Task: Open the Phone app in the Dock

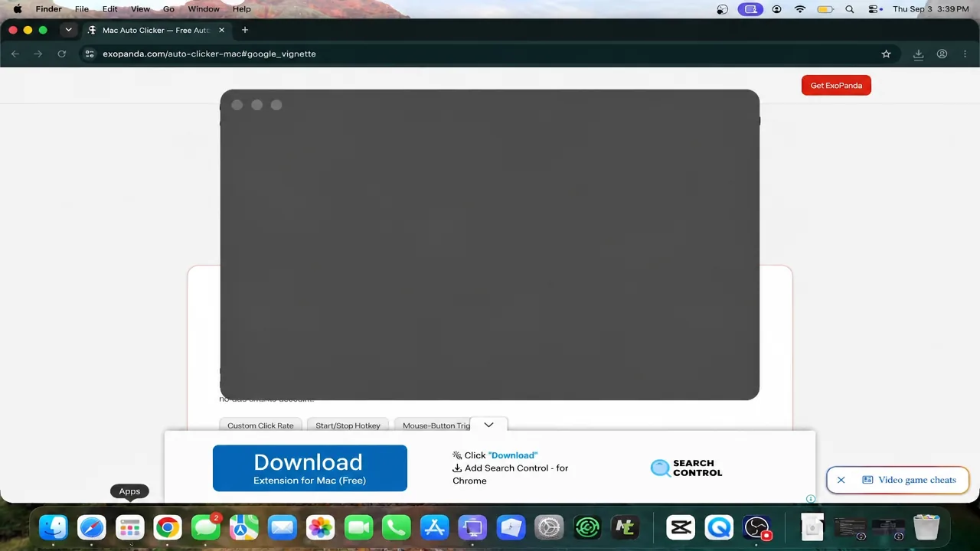Action: pyautogui.click(x=397, y=527)
